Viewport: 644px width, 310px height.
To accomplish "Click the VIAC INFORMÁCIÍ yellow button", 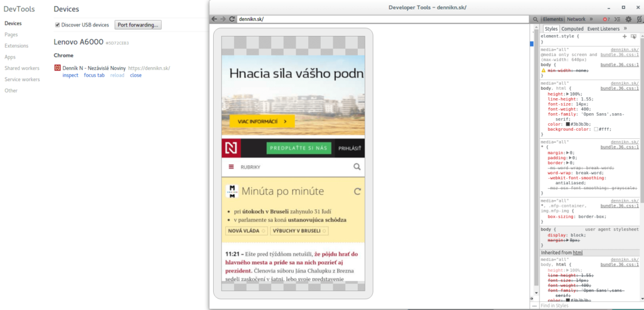I will pyautogui.click(x=262, y=121).
